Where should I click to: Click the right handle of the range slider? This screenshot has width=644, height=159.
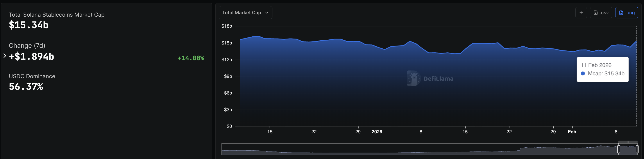pyautogui.click(x=637, y=149)
